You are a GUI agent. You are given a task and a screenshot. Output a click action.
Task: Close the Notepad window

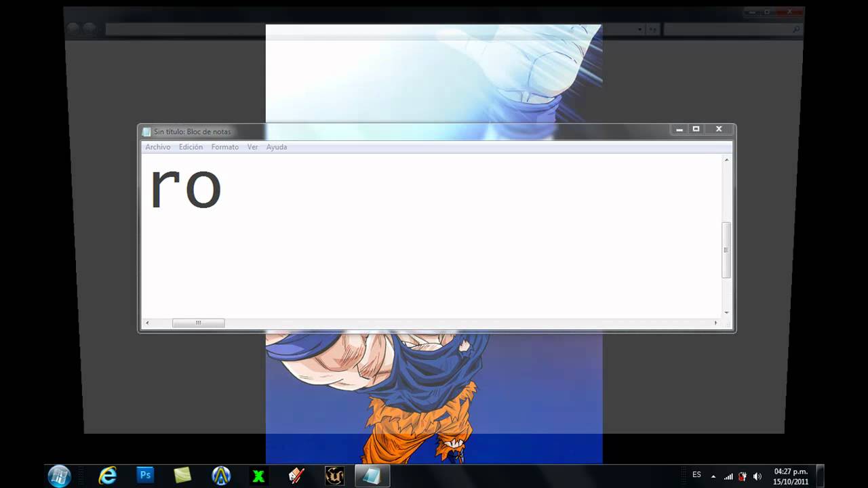tap(718, 129)
